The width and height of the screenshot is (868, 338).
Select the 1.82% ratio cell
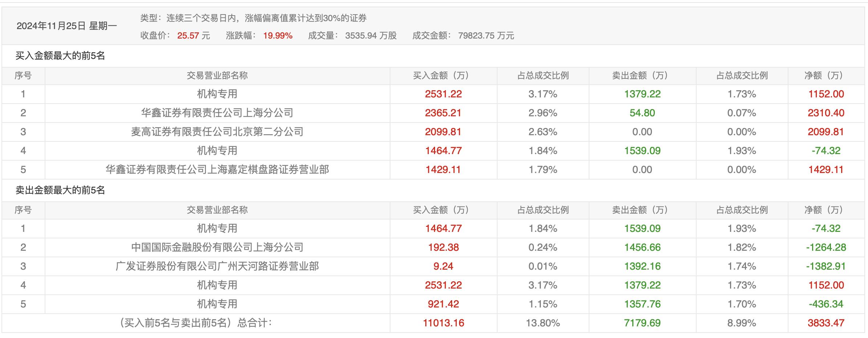coord(742,248)
